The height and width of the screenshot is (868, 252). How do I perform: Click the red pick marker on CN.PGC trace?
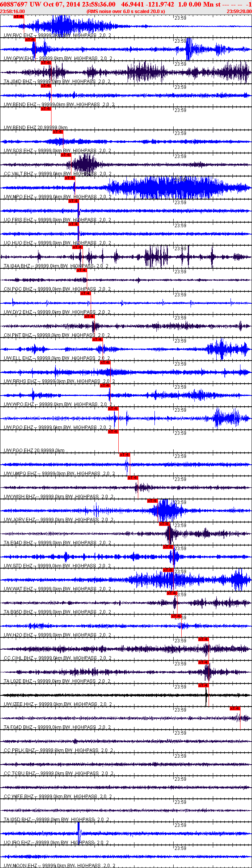tap(82, 270)
